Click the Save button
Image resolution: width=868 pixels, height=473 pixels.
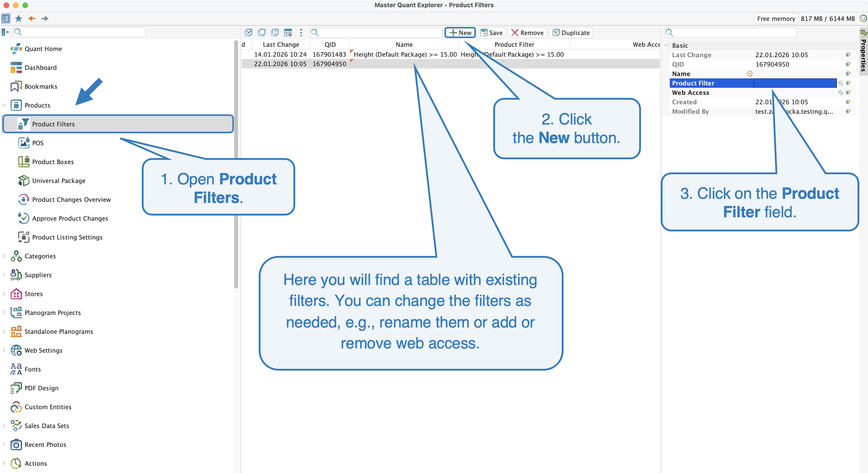tap(491, 32)
